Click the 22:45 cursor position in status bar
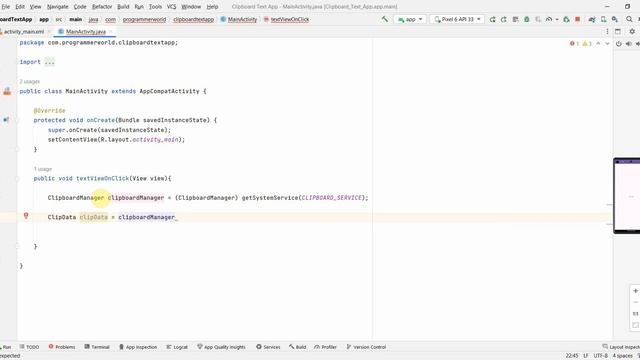This screenshot has height=360, width=640. point(572,356)
